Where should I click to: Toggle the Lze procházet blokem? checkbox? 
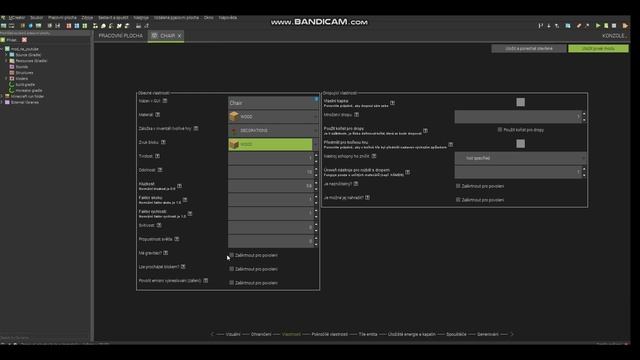point(231,269)
